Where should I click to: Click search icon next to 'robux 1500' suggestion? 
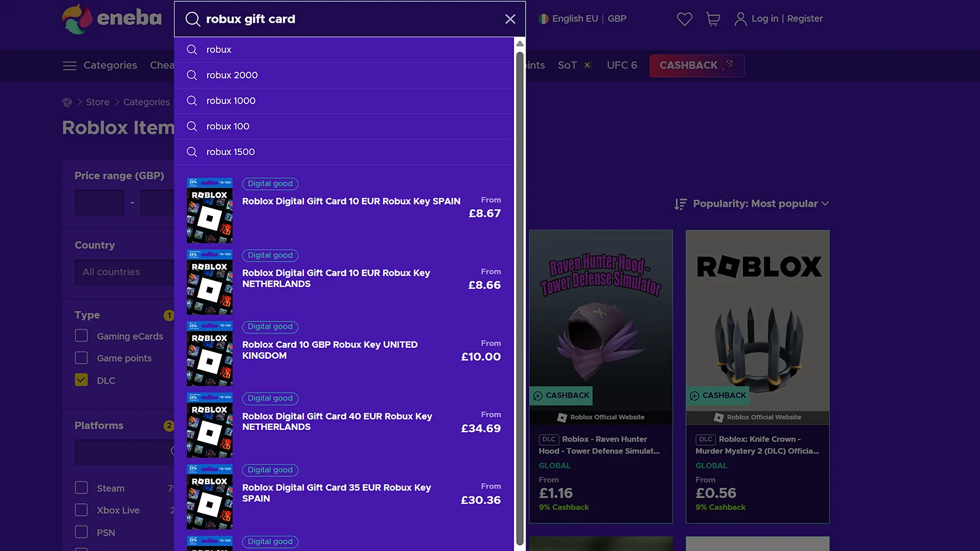192,152
